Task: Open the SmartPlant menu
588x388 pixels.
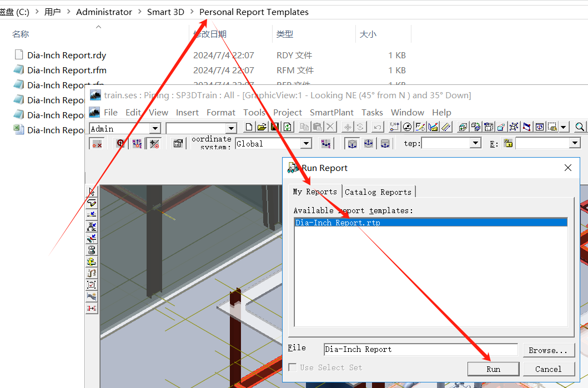Action: point(331,113)
